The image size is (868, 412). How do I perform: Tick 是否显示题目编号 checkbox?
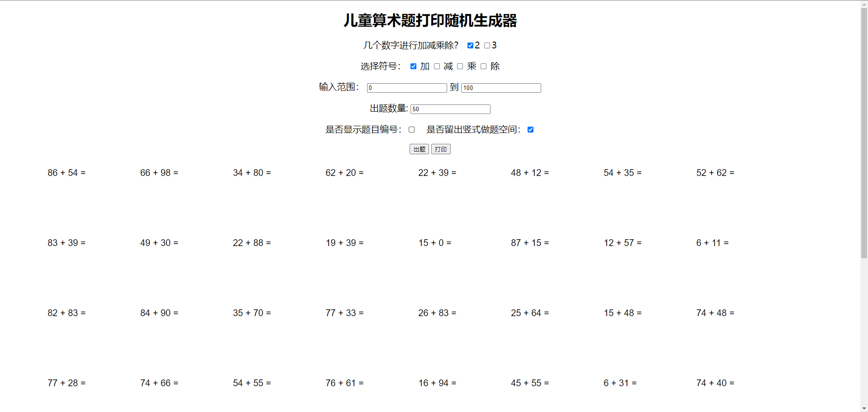click(411, 130)
